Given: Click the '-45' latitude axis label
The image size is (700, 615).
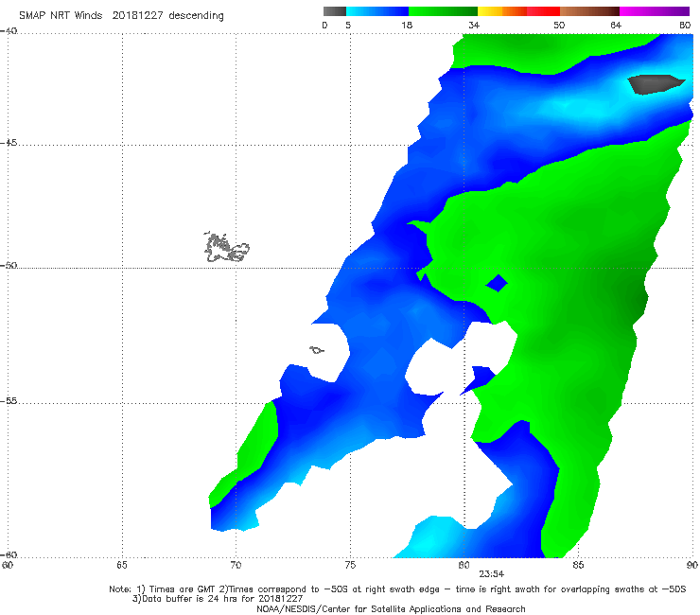Looking at the screenshot, I should [9, 143].
